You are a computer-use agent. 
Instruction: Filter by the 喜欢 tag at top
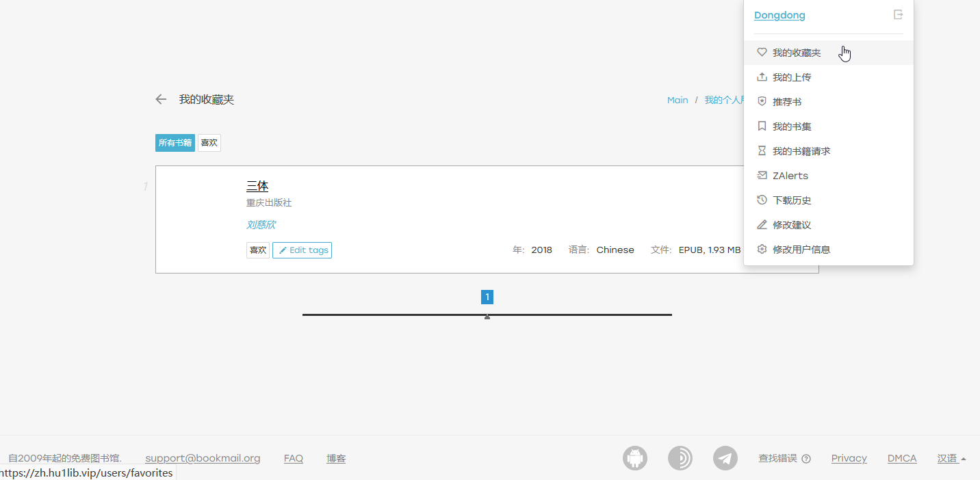(209, 143)
